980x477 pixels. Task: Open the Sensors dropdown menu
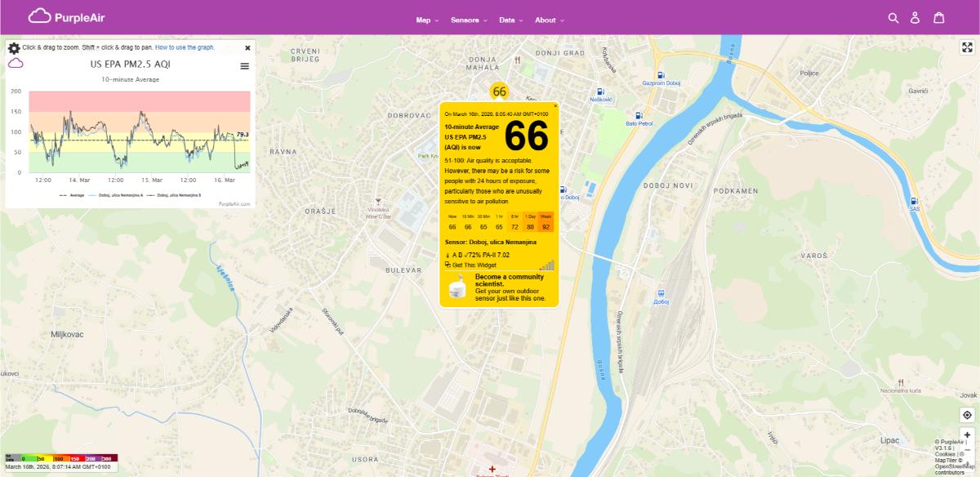(x=467, y=20)
